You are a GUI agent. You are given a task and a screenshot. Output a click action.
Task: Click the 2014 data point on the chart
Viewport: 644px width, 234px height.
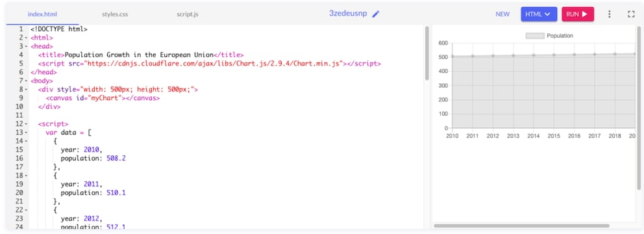click(534, 55)
